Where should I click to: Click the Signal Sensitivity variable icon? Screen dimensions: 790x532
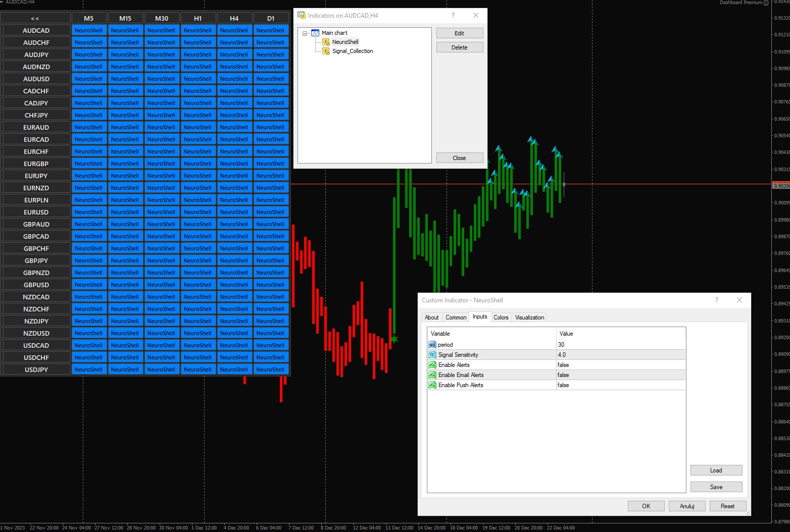click(432, 355)
